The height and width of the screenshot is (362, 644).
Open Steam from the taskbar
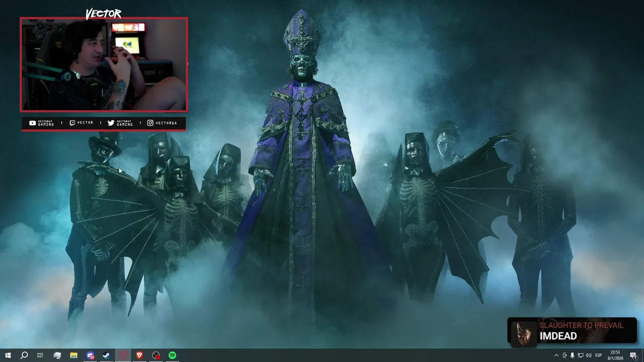click(107, 355)
